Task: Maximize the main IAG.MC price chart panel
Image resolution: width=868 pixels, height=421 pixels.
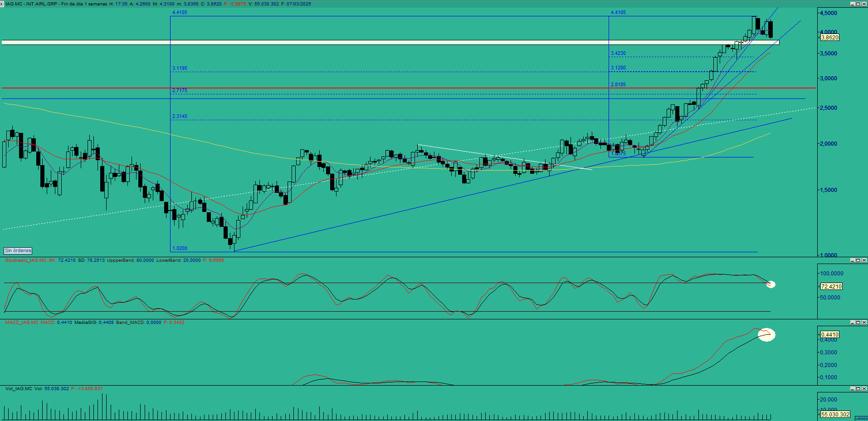Action: pyautogui.click(x=858, y=4)
